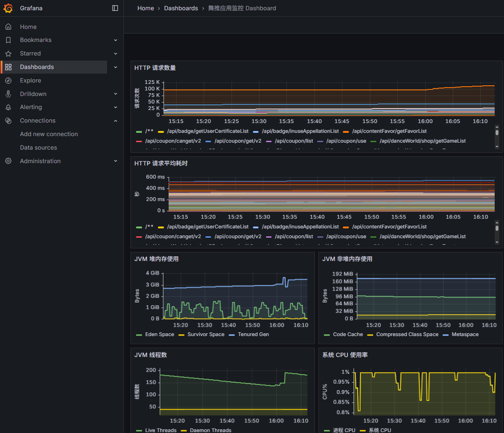Open Starred in the sidebar menu
The image size is (504, 433).
click(30, 54)
